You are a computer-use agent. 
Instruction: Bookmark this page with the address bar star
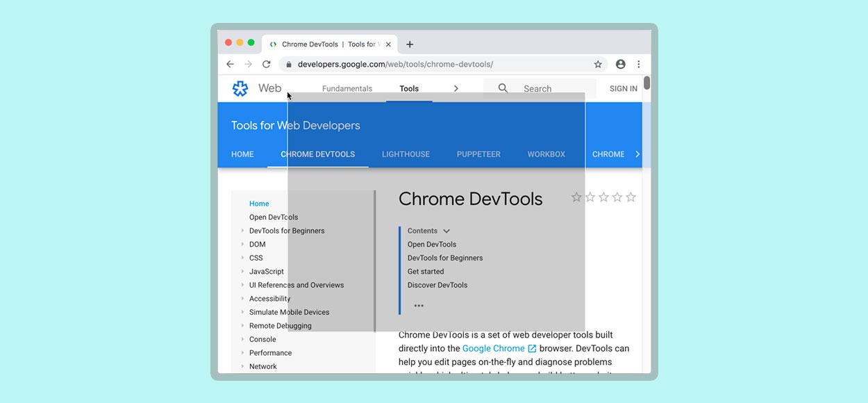[598, 64]
